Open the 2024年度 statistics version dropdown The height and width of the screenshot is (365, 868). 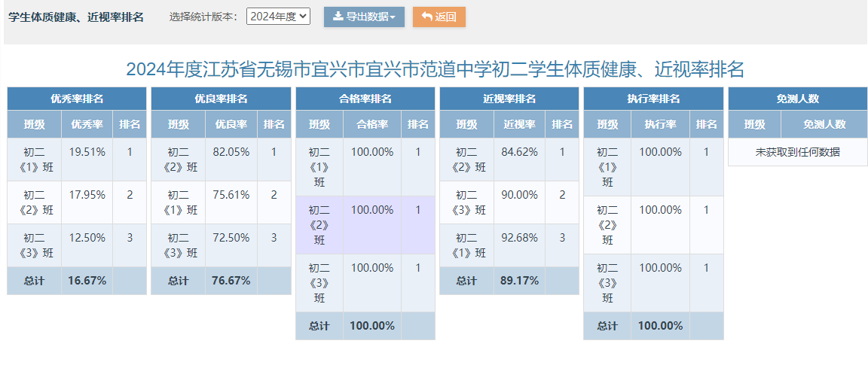point(278,17)
